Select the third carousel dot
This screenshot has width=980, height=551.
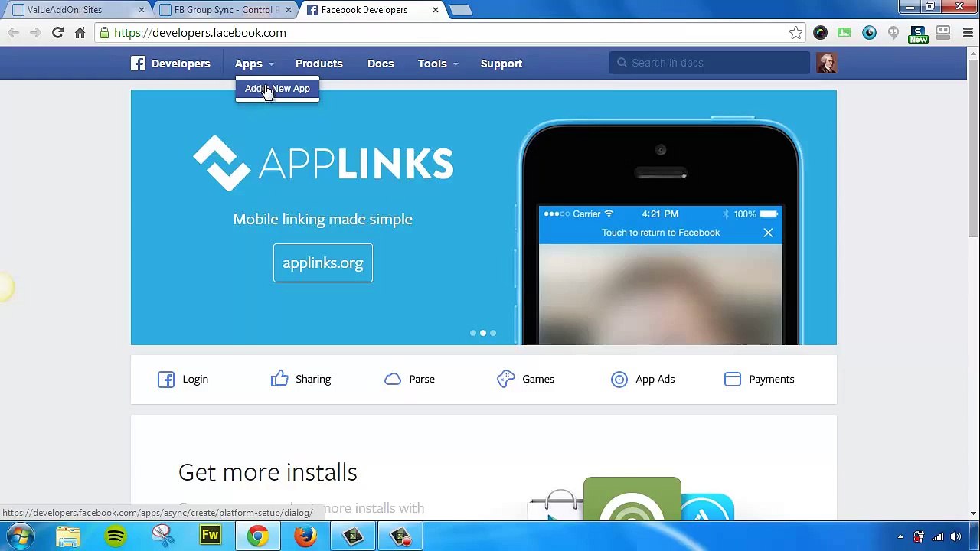tap(493, 333)
